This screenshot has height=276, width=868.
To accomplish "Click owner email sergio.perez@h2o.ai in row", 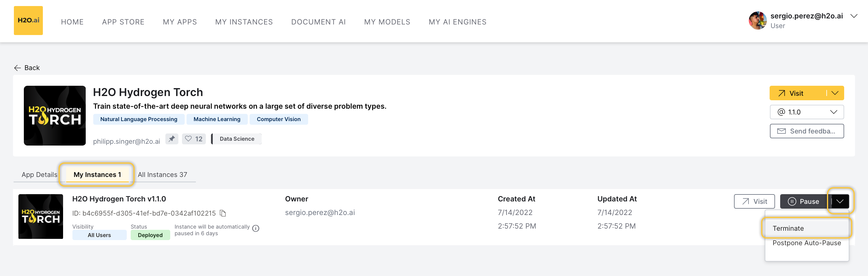I will click(320, 213).
